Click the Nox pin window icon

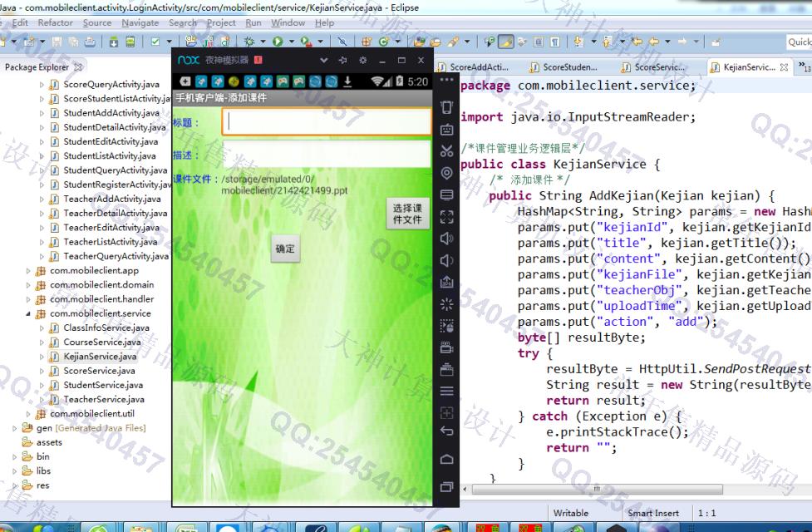pyautogui.click(x=342, y=60)
